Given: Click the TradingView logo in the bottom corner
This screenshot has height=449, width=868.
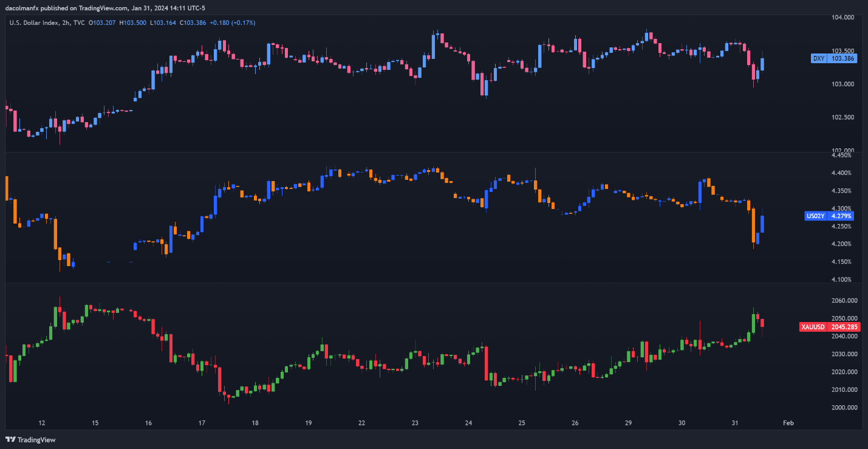Looking at the screenshot, I should 22,439.
